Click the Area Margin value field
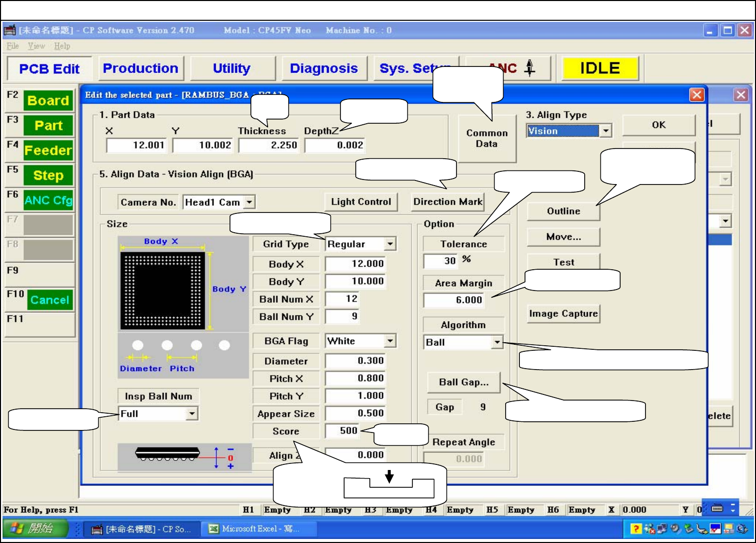The height and width of the screenshot is (543, 756). click(454, 300)
